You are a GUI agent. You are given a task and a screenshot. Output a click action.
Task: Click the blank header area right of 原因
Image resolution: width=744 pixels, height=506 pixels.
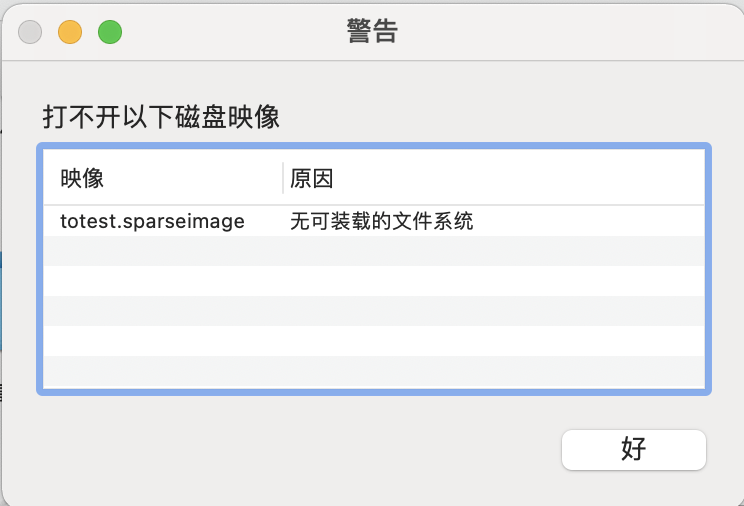pos(520,179)
